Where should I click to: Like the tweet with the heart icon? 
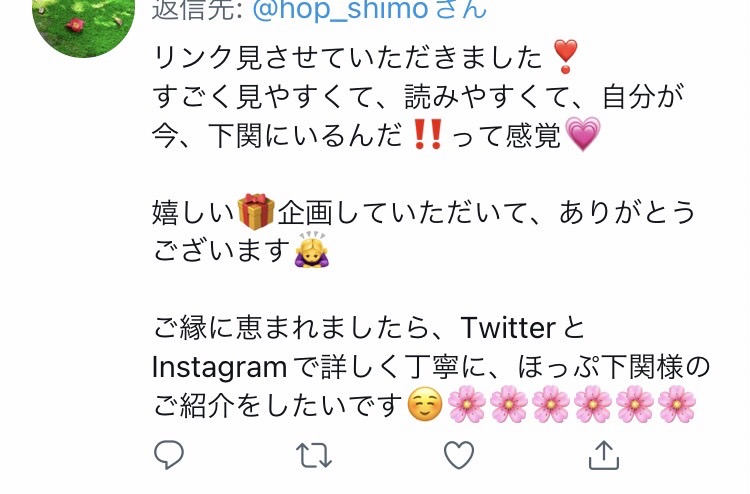[x=459, y=455]
